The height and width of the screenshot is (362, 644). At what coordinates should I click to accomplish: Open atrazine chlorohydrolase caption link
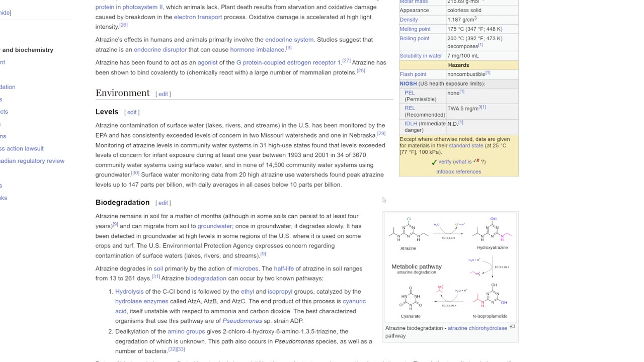[x=477, y=328]
